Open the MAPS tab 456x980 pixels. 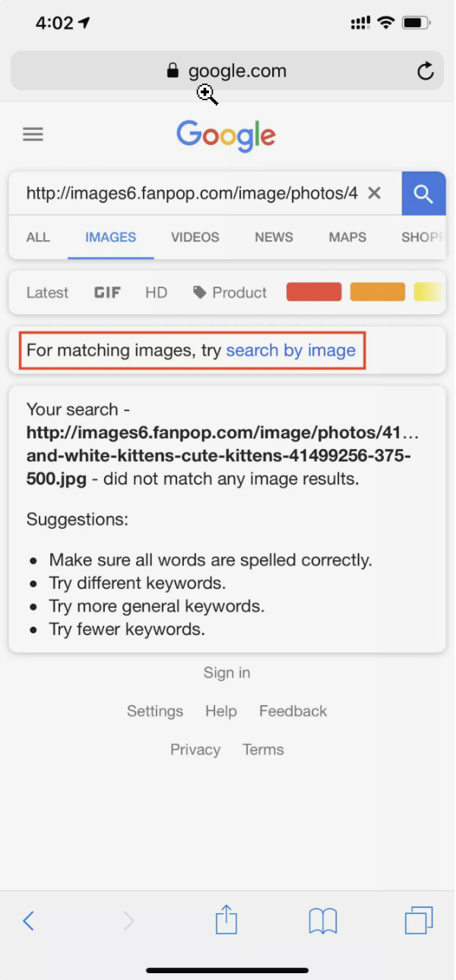(347, 237)
